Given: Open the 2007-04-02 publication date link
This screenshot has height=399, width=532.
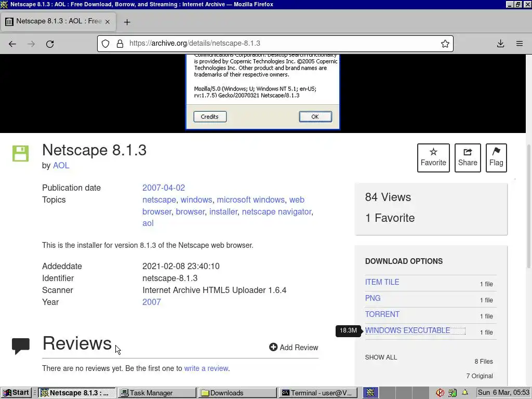Looking at the screenshot, I should [164, 188].
